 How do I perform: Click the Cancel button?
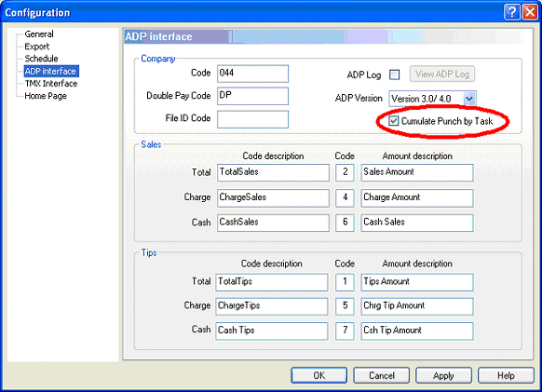point(382,375)
